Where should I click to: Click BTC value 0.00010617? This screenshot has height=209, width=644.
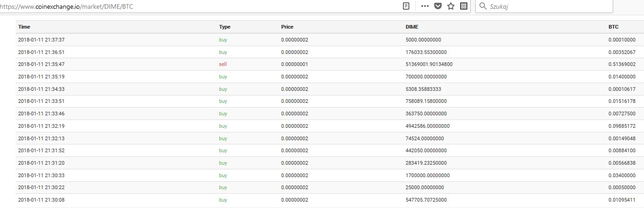tap(622, 89)
